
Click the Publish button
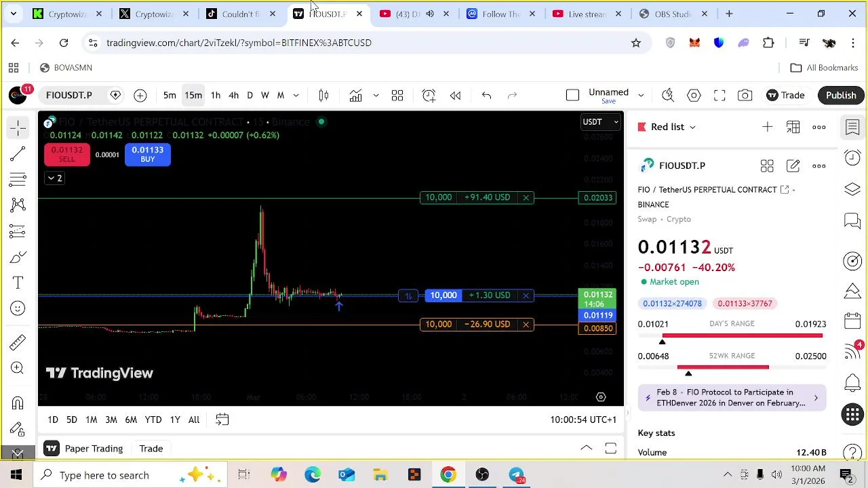841,96
